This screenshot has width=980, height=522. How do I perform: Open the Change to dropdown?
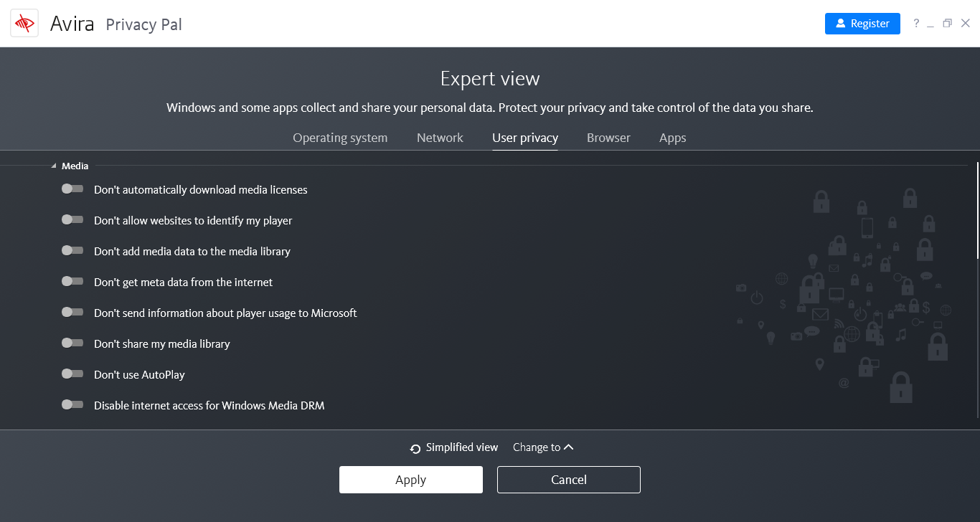tap(543, 447)
